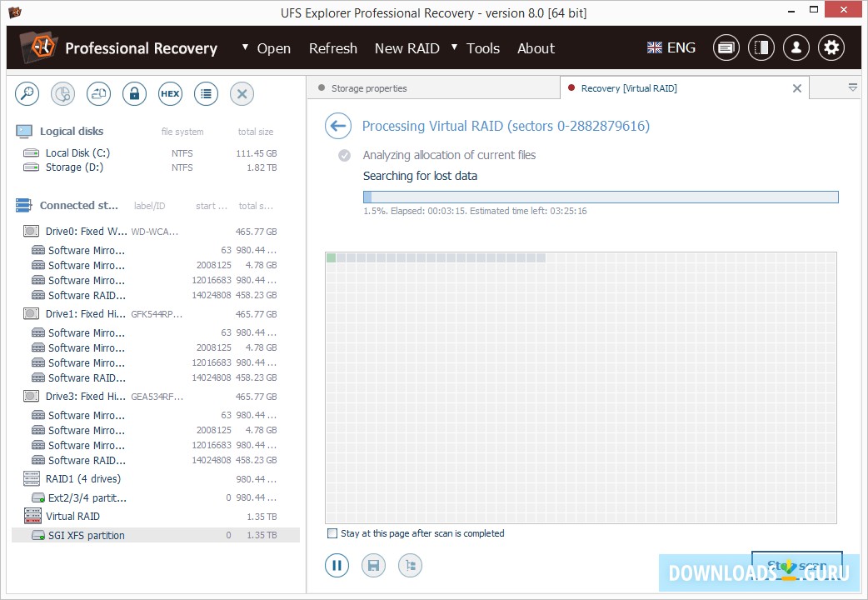Click the back arrow next to Processing
The height and width of the screenshot is (600, 868).
tap(337, 126)
